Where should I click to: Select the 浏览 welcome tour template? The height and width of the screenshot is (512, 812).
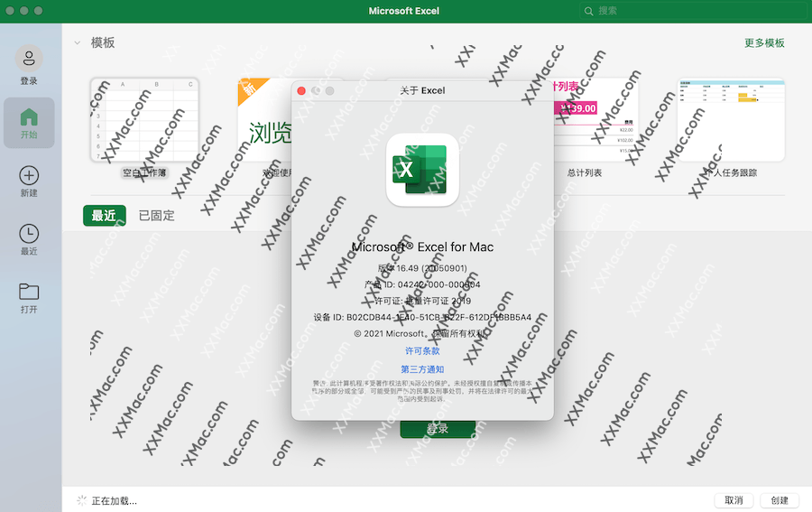[264, 120]
